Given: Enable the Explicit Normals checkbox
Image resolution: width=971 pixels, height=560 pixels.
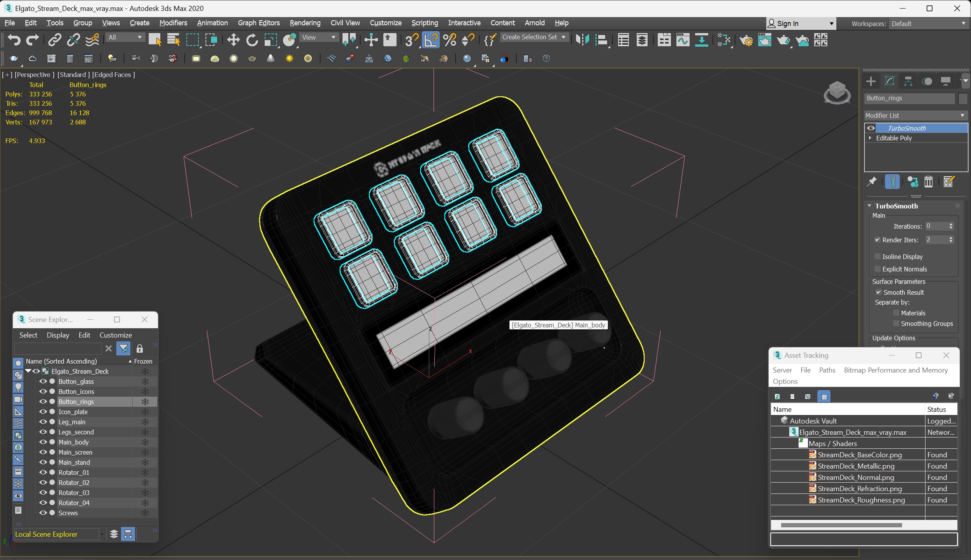Looking at the screenshot, I should (878, 269).
